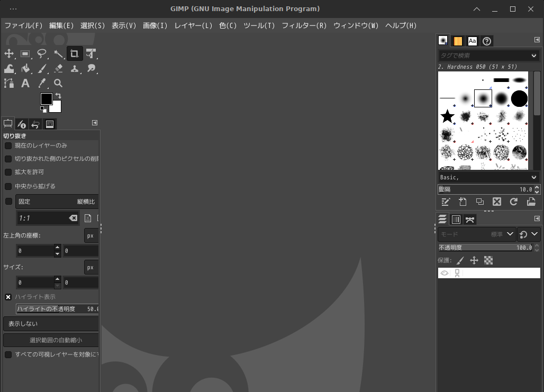Click the refresh brushes icon
Image resolution: width=544 pixels, height=392 pixels.
[x=513, y=202]
